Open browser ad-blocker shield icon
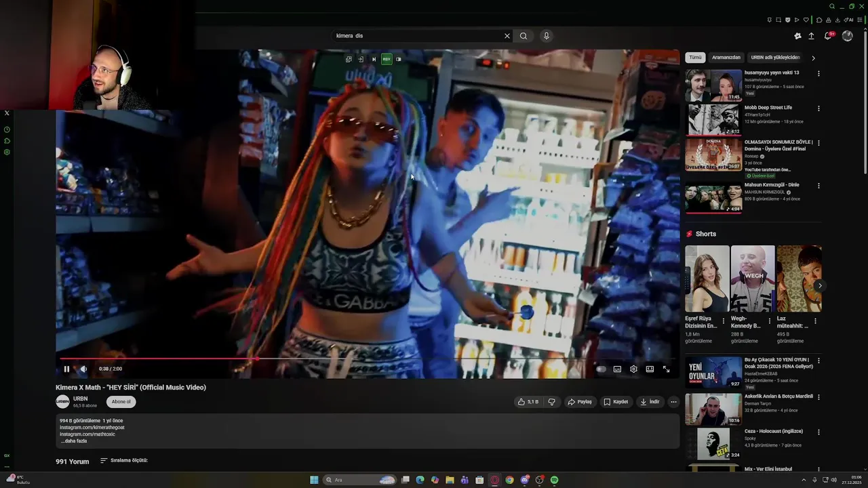The height and width of the screenshot is (488, 868). 787,20
